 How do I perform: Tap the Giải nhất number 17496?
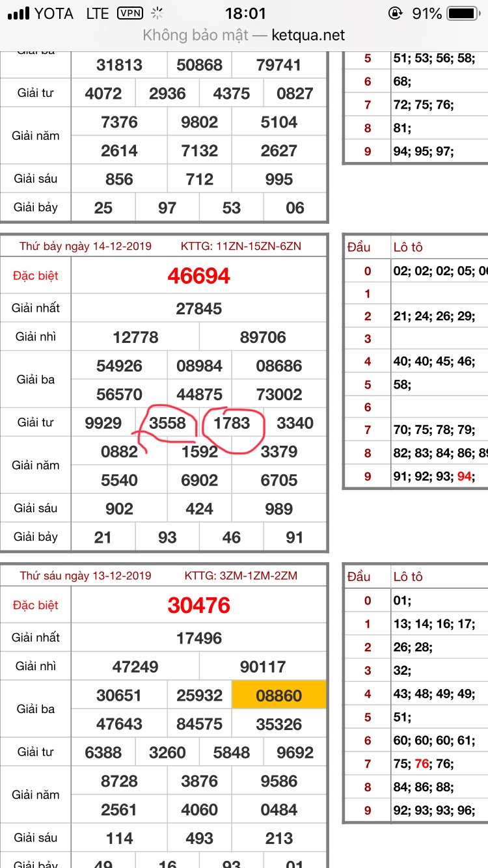[199, 638]
